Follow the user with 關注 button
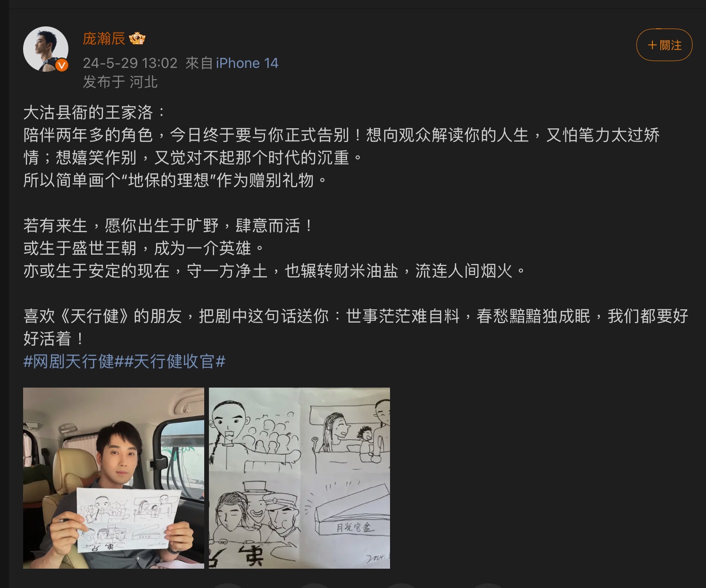706x588 pixels. [664, 45]
